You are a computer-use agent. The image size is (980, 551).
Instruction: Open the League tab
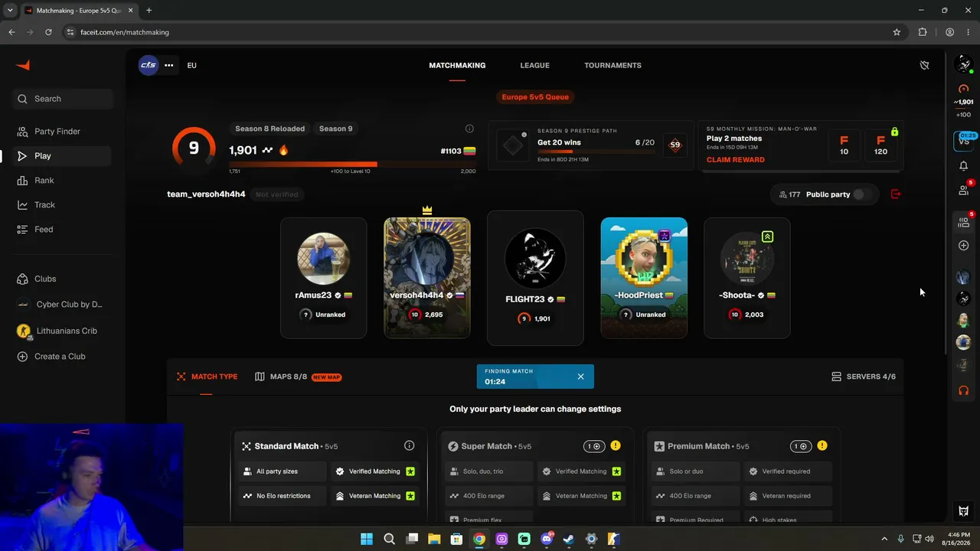point(534,65)
